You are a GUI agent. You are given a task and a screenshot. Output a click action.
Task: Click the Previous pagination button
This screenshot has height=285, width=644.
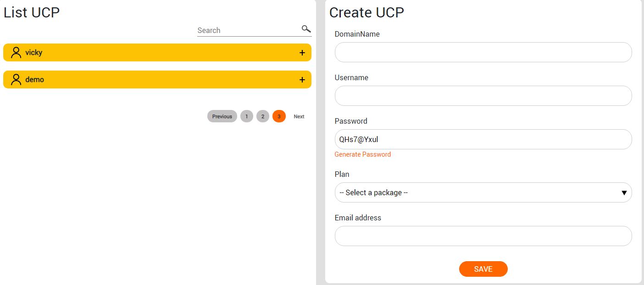point(222,116)
